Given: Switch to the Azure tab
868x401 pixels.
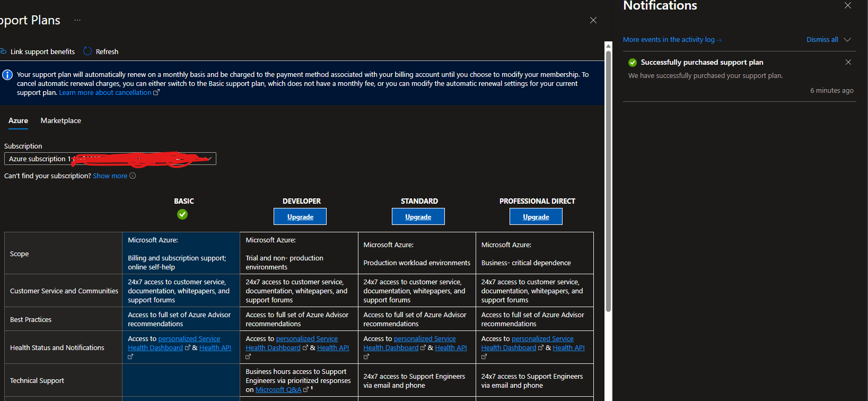Looking at the screenshot, I should (x=18, y=121).
